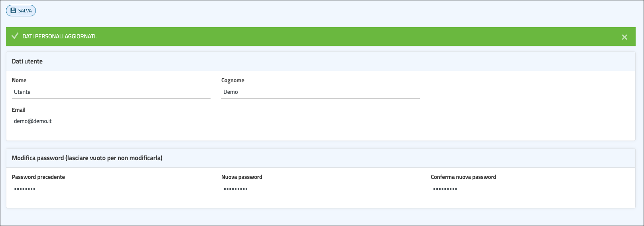Click the 'Password precedente' label

(38, 177)
